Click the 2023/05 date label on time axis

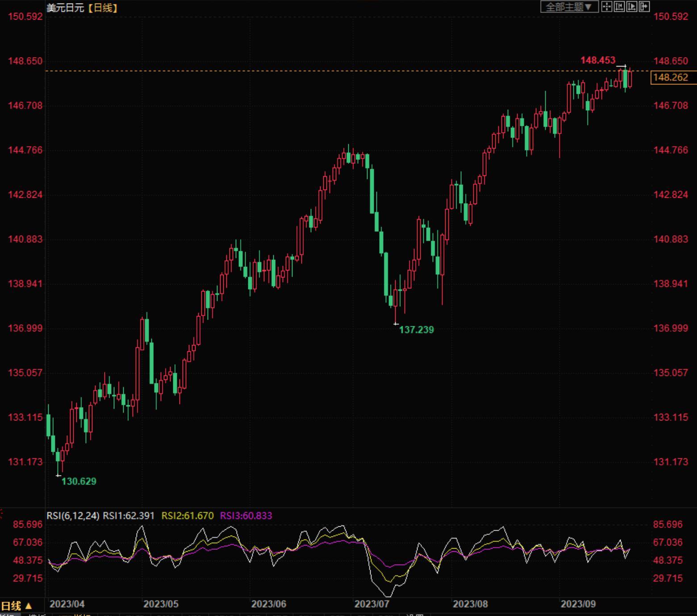(x=161, y=604)
